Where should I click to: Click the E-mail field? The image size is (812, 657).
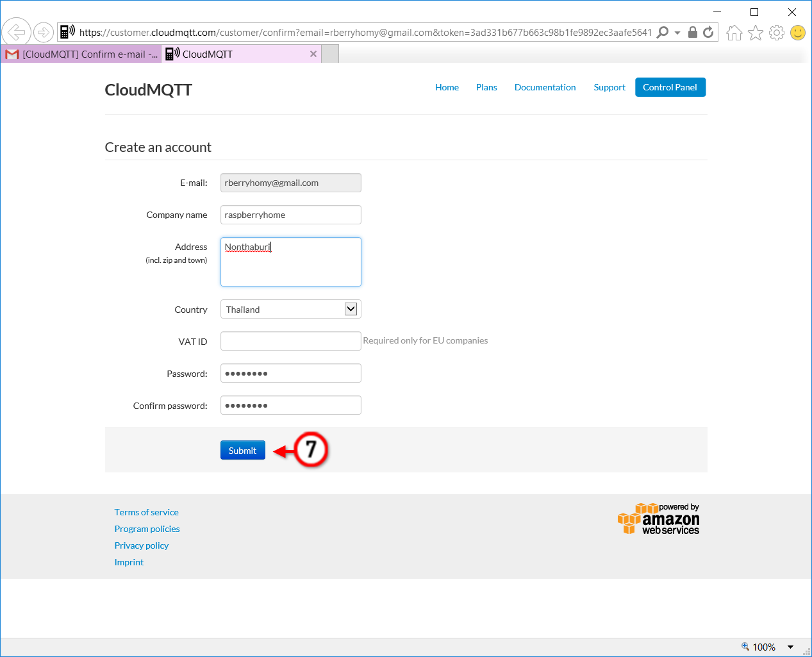tap(291, 183)
